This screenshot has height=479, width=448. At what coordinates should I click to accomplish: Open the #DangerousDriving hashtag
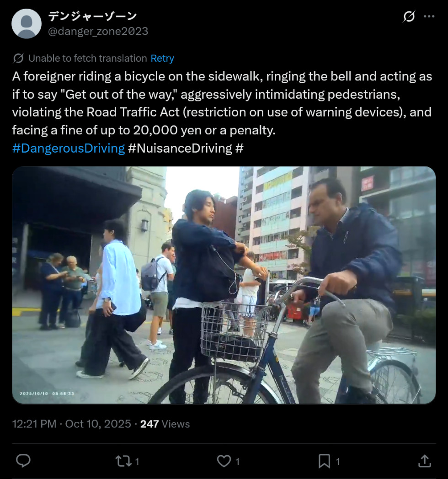click(69, 148)
